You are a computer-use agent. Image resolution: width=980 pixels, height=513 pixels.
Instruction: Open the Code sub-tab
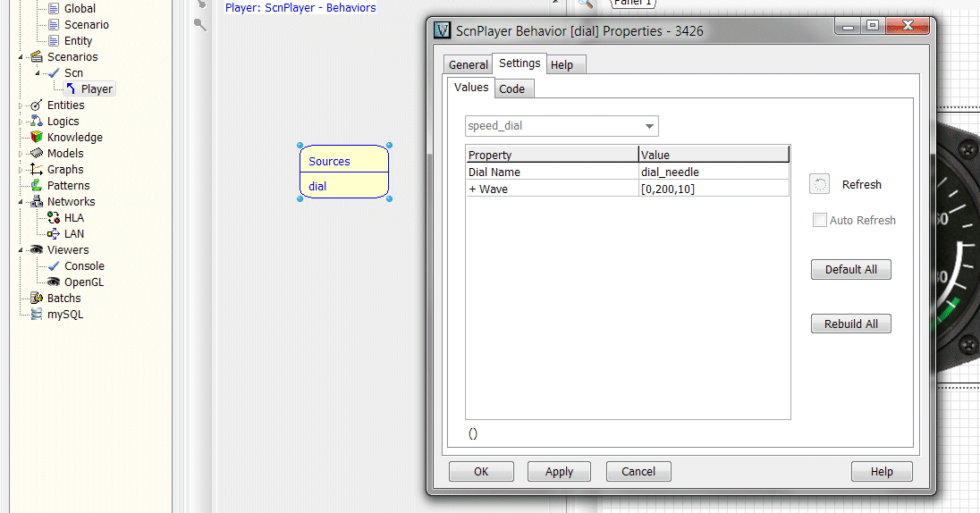pyautogui.click(x=511, y=88)
